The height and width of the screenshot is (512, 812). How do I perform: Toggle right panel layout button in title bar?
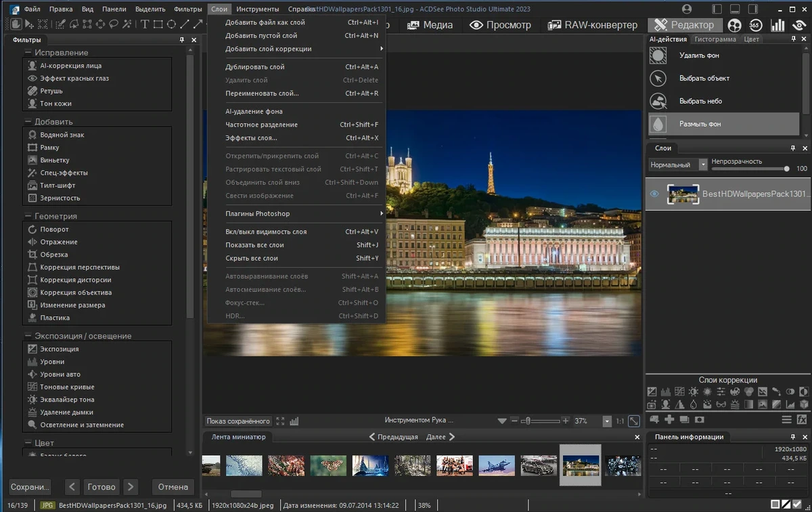coord(753,9)
